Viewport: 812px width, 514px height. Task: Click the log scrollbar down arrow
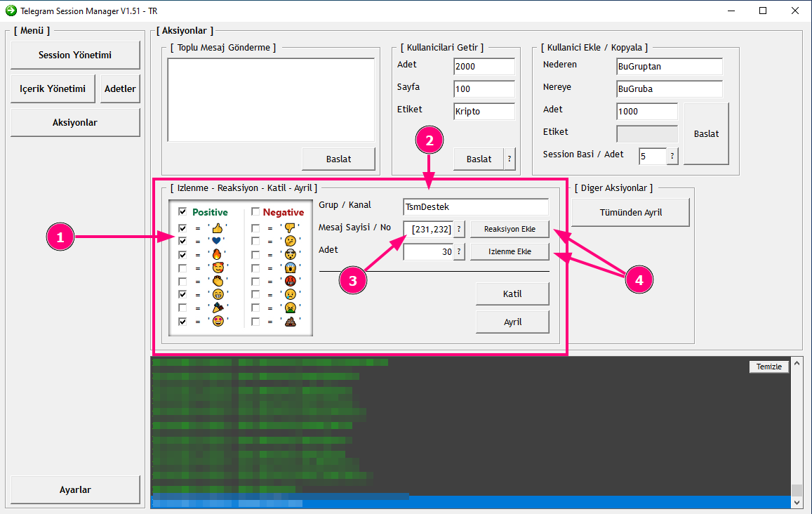coord(797,503)
